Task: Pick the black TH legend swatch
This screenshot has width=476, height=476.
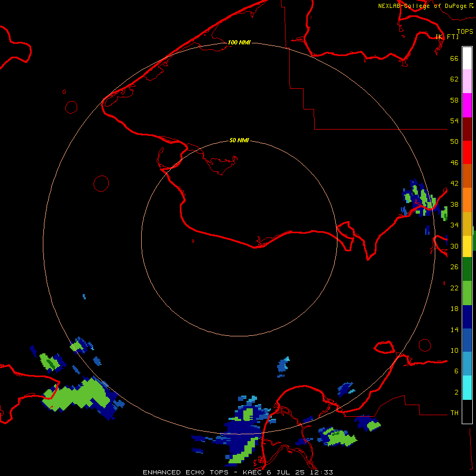Action: pyautogui.click(x=467, y=411)
